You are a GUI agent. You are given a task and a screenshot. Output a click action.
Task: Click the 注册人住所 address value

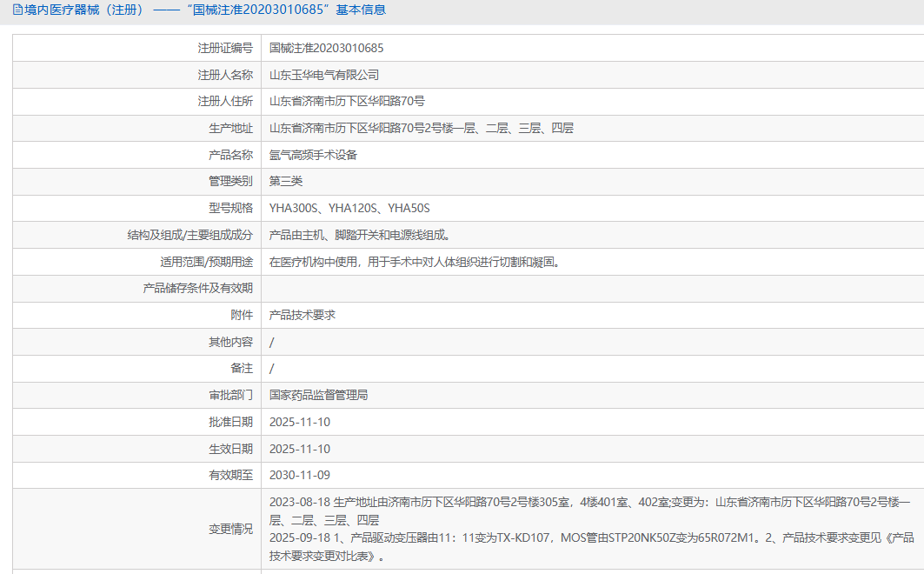347,102
